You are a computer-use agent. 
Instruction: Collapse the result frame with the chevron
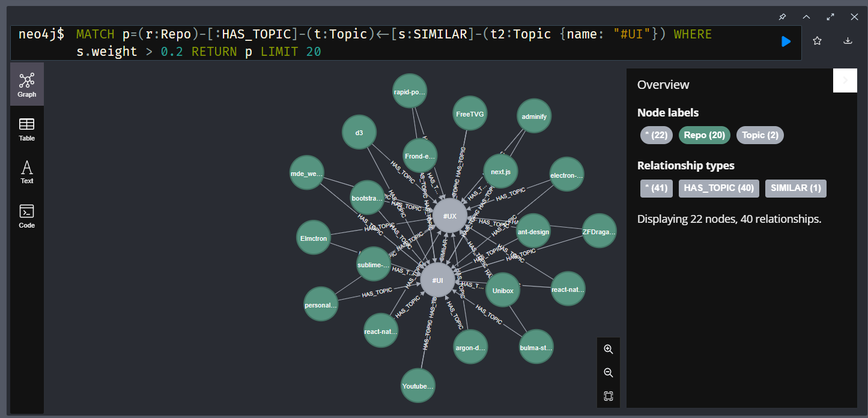tap(806, 17)
